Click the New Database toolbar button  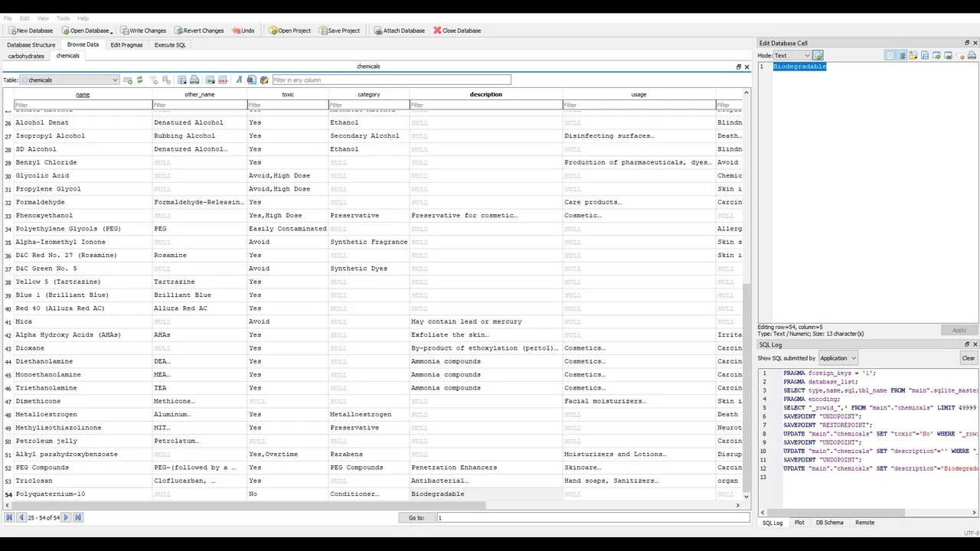click(x=31, y=31)
